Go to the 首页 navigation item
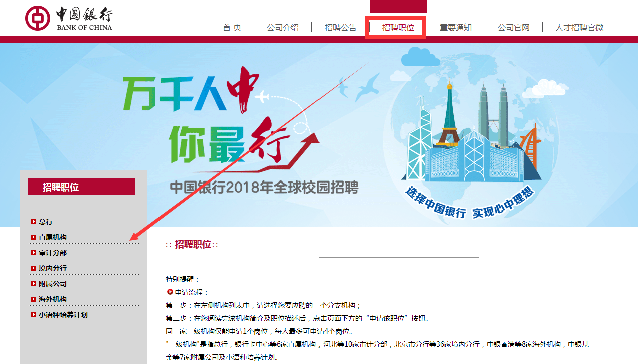638x364 pixels. point(232,28)
